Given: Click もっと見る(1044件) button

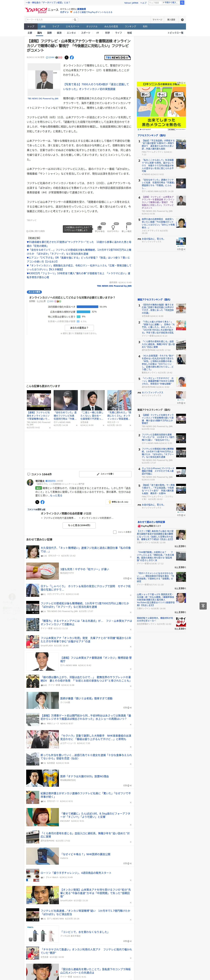Looking at the screenshot, I should (x=79, y=525).
